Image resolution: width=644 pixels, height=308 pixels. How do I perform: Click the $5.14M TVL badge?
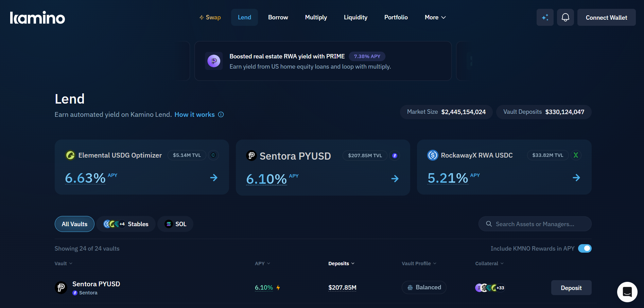click(x=187, y=155)
